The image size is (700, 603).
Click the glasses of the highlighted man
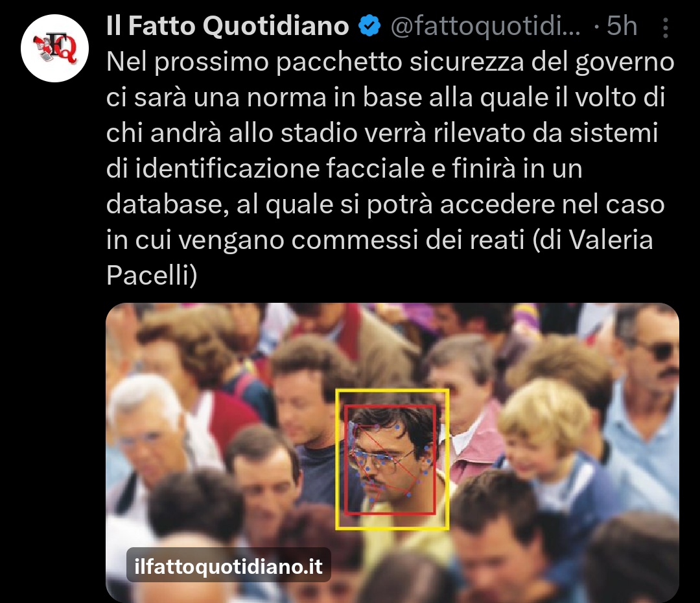[385, 460]
